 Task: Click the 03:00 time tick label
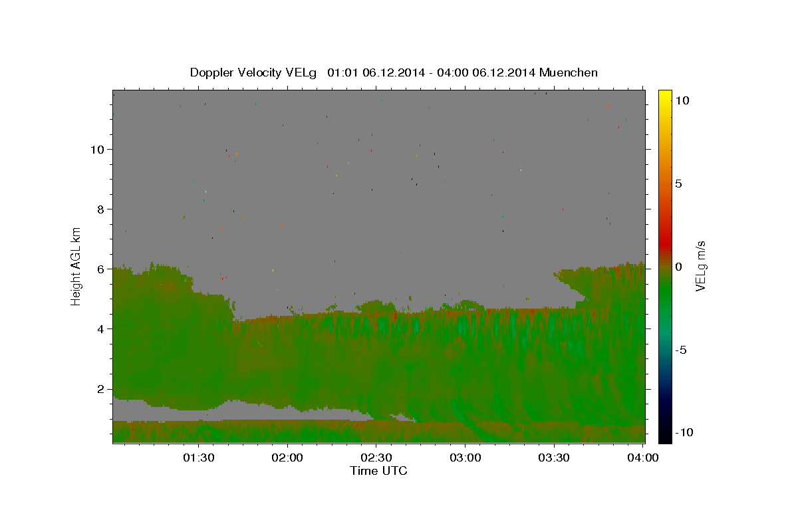pyautogui.click(x=465, y=458)
